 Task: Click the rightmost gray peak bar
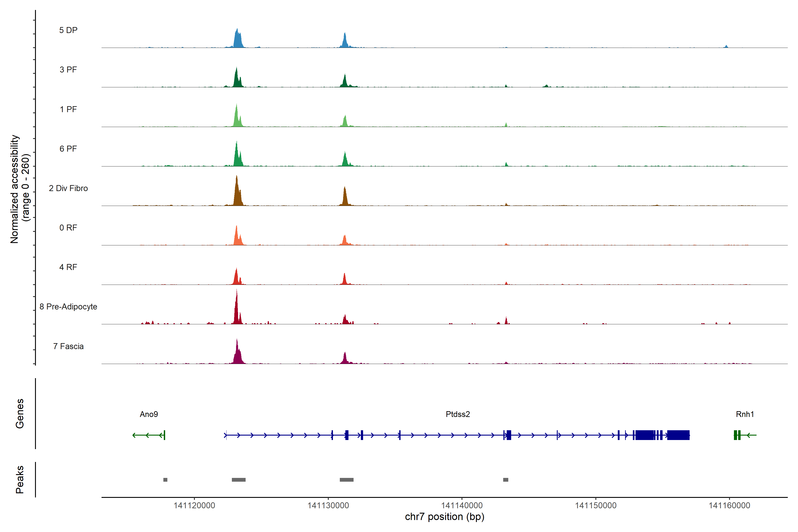(x=506, y=480)
